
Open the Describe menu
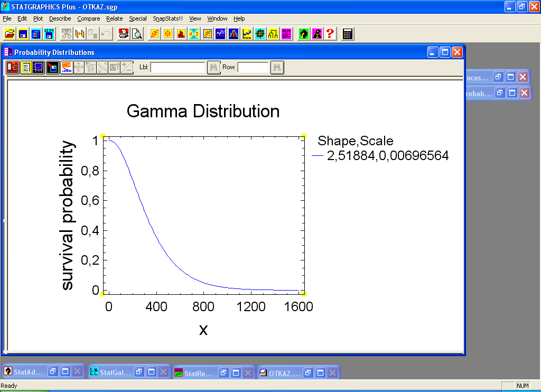[60, 18]
